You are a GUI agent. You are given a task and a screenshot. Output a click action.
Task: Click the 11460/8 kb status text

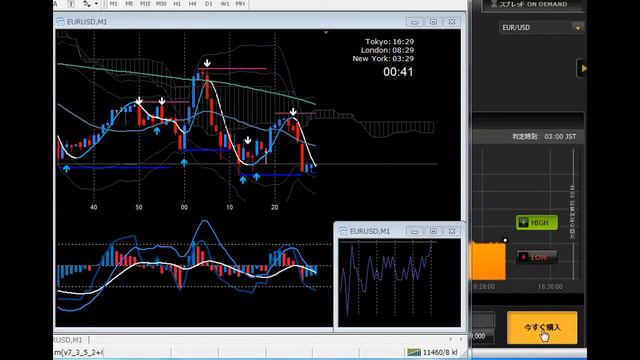point(440,352)
